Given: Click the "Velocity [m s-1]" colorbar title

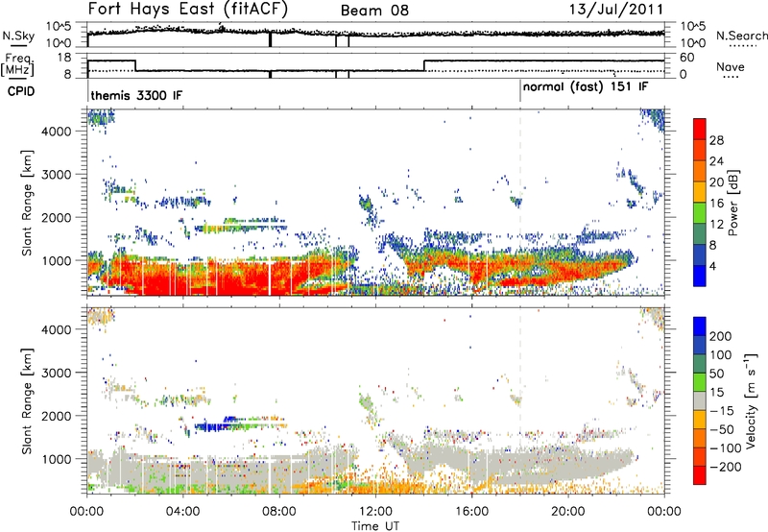Looking at the screenshot, I should coord(752,400).
